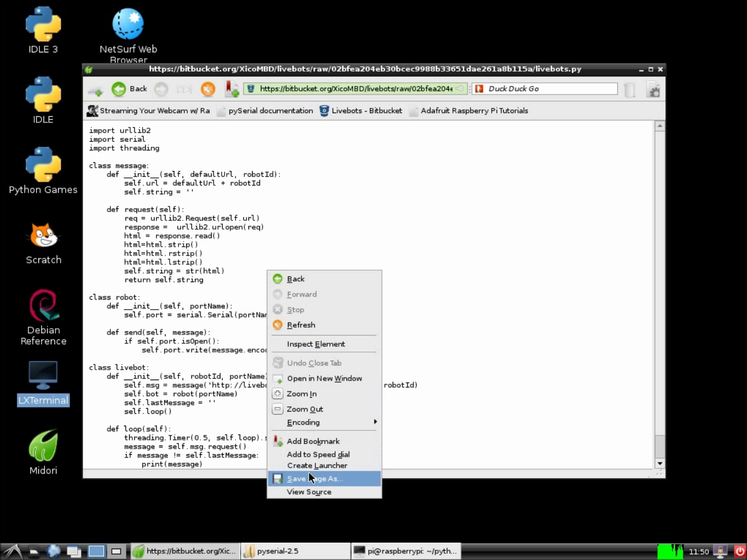Select Save Page As from the context menu
747x560 pixels.
click(x=315, y=479)
